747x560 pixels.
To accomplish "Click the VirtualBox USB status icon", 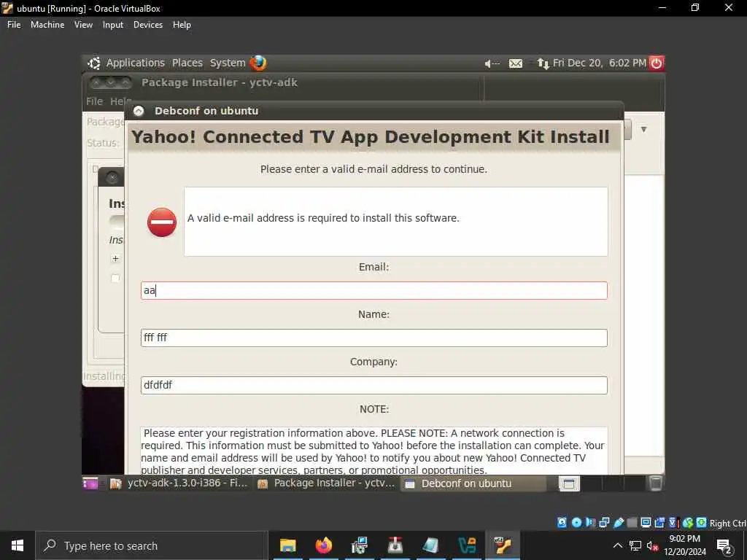I will (619, 523).
